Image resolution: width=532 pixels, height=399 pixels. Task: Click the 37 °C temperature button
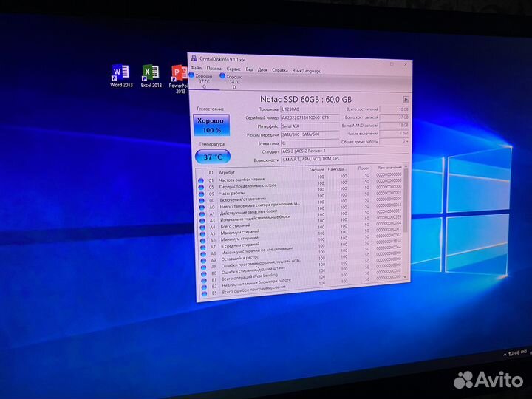tap(213, 157)
